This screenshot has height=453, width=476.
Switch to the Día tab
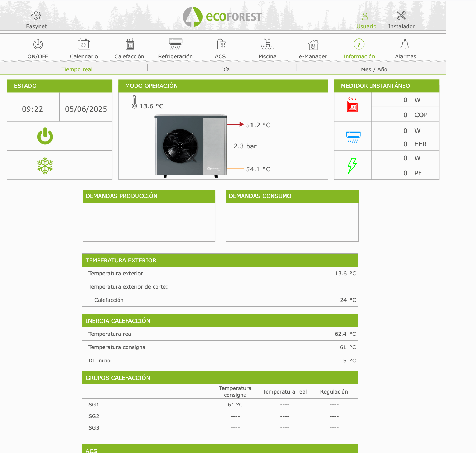coord(225,69)
